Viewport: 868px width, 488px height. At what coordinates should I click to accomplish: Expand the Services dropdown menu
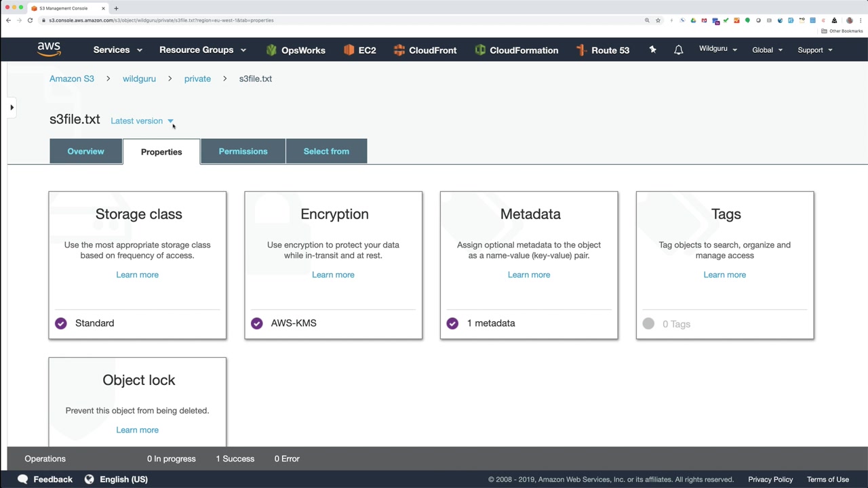tap(118, 49)
